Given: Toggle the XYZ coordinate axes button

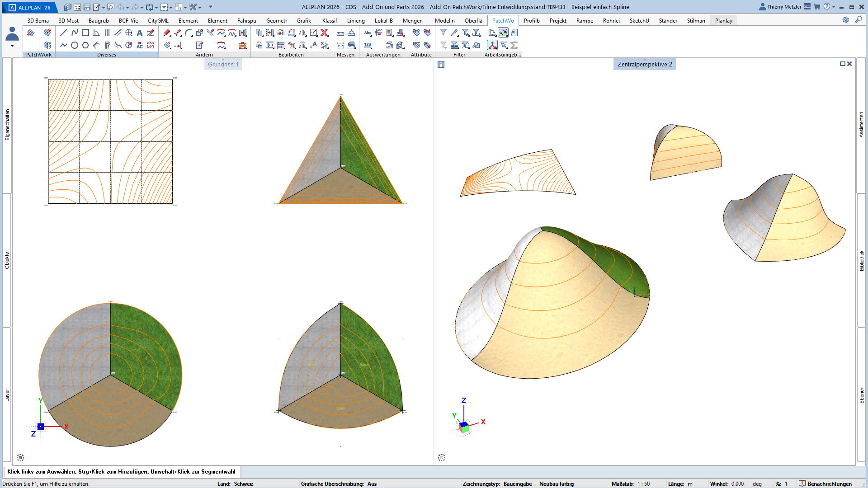Looking at the screenshot, I should coord(492,45).
